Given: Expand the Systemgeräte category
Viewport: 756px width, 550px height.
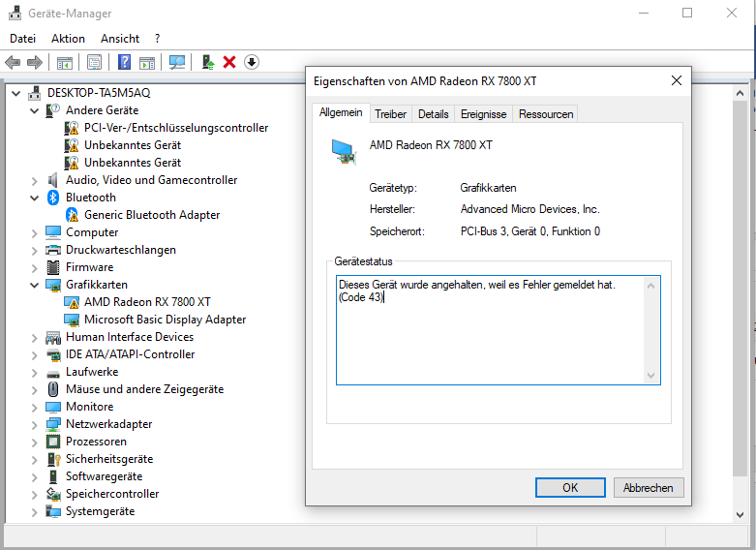Looking at the screenshot, I should (34, 512).
